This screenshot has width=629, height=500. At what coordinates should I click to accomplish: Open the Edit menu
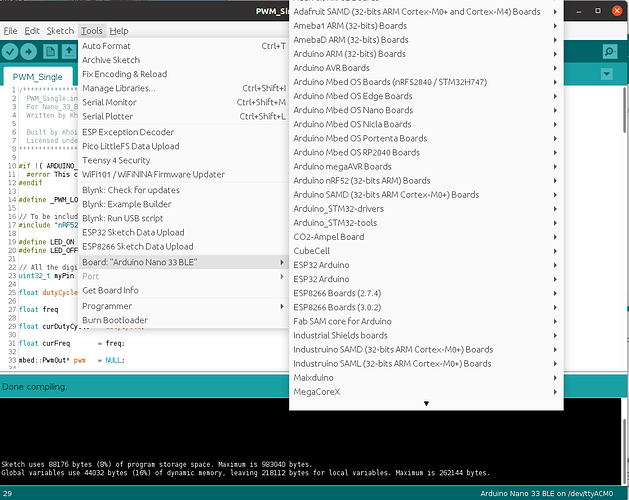coord(32,31)
